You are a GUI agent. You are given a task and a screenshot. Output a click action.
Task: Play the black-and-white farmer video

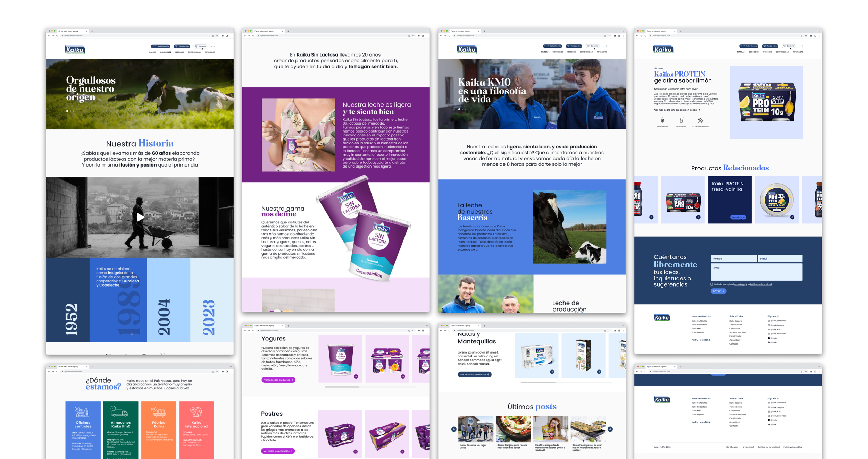(x=140, y=217)
